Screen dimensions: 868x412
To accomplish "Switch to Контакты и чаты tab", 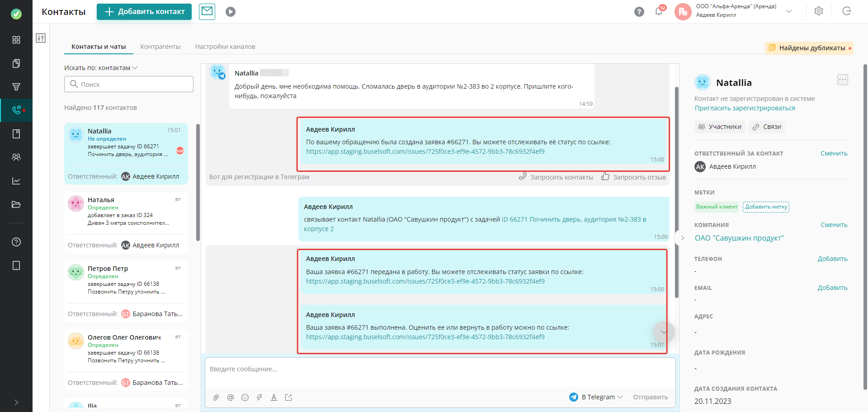I will [99, 47].
